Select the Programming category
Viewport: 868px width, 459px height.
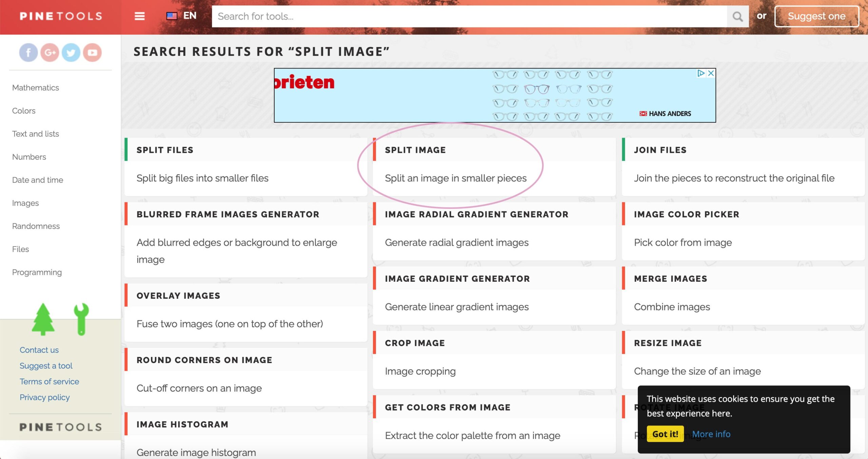click(x=37, y=272)
